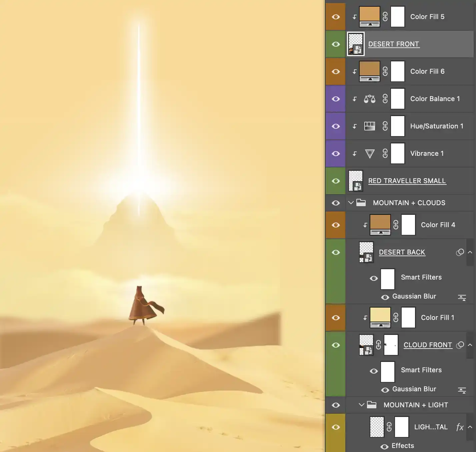476x452 pixels.
Task: Toggle visibility of RED TRAVELLER SMALL layer
Action: click(335, 180)
